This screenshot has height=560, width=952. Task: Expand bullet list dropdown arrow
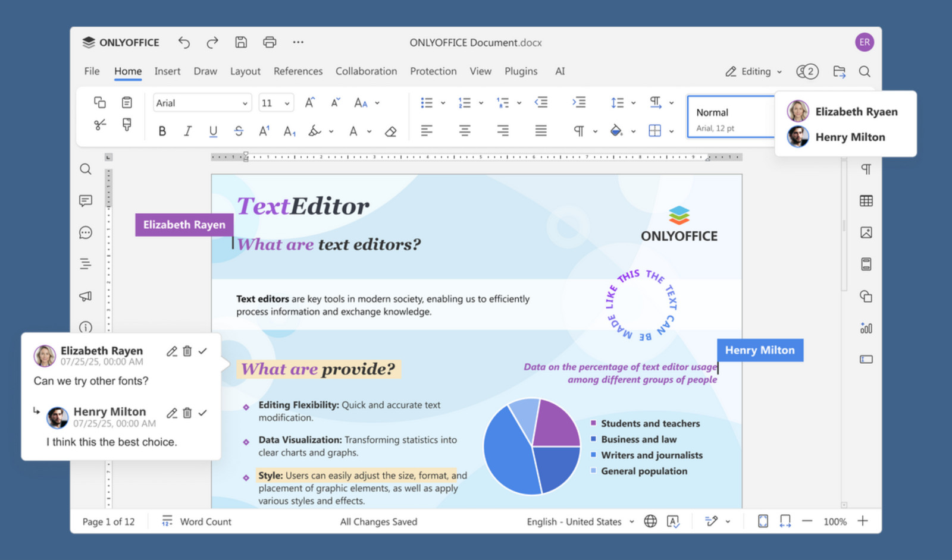(443, 103)
